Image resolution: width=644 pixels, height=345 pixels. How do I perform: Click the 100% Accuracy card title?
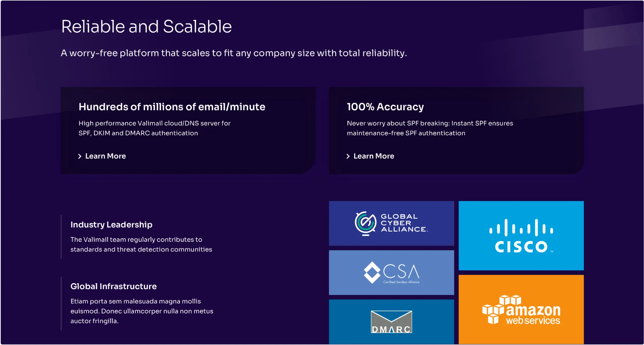point(385,107)
